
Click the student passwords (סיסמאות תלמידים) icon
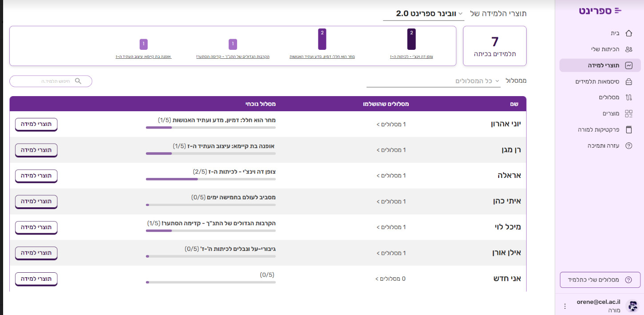pos(628,81)
